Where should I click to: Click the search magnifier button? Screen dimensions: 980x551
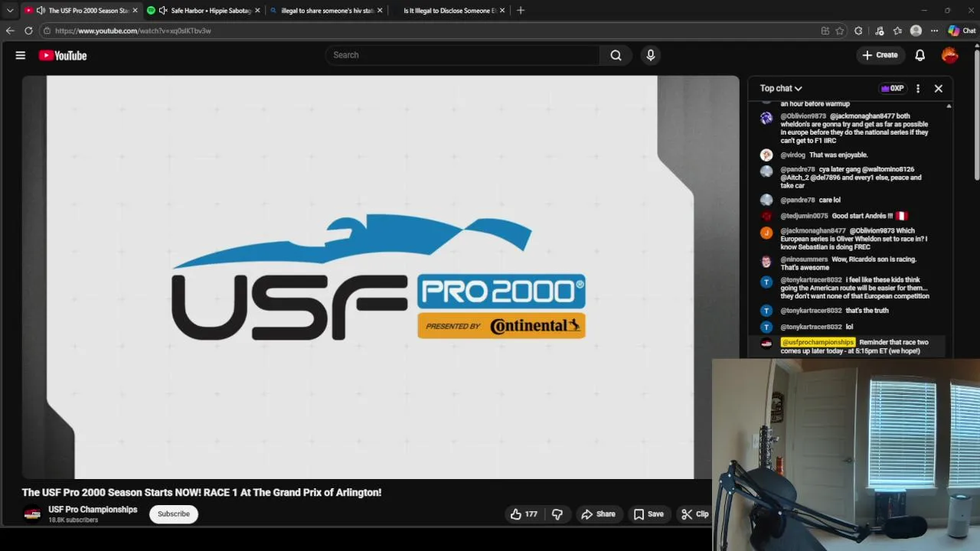point(616,55)
